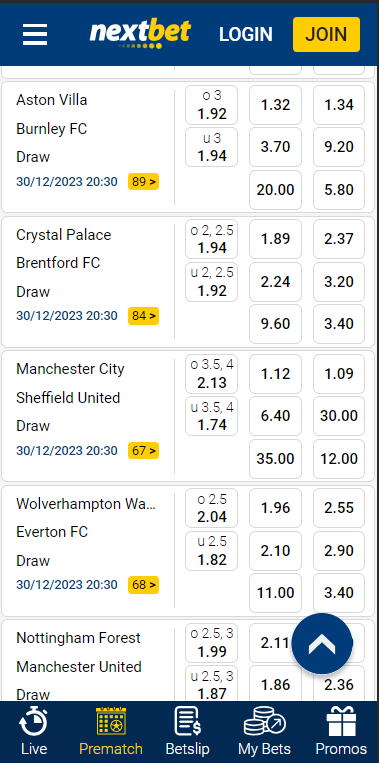Screen dimensions: 379x763
Task: Pick Everton FC odds 2.10
Action: 275,551
